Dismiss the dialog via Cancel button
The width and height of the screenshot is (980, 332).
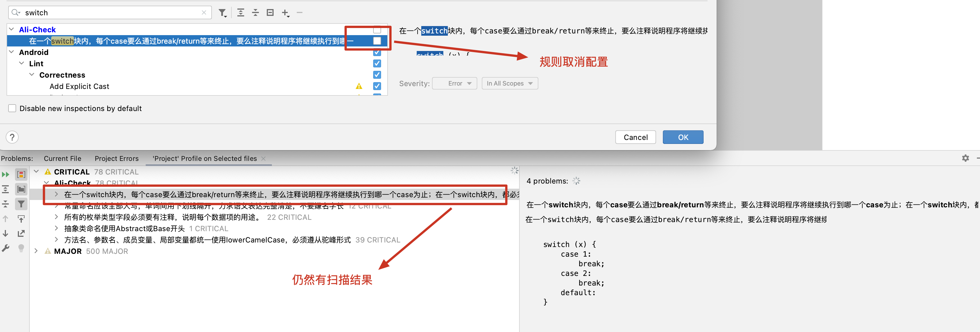pos(635,137)
